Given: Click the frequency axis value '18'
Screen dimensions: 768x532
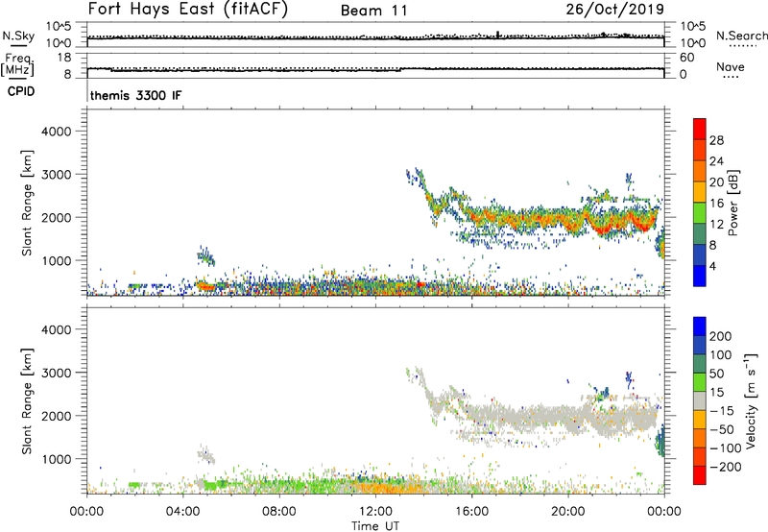Looking at the screenshot, I should tap(64, 58).
